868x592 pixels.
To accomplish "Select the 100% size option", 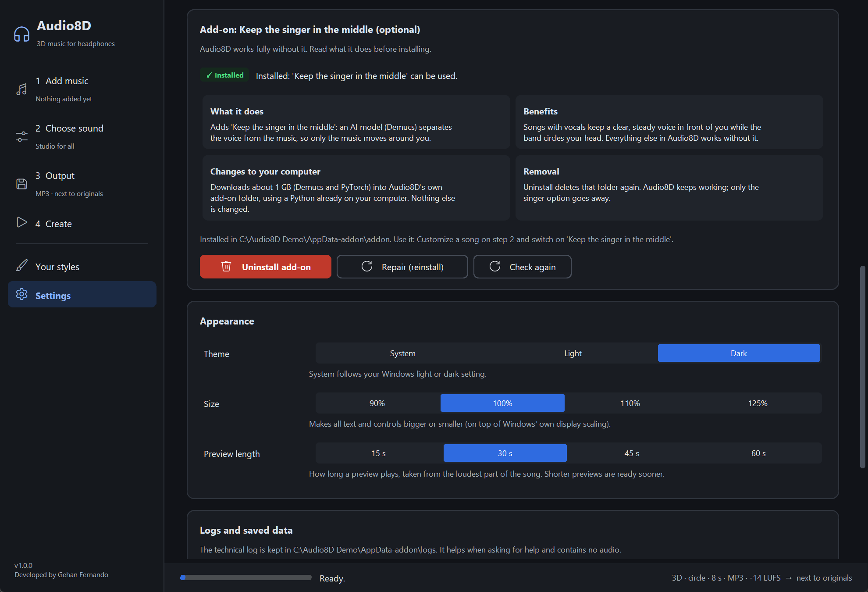I will click(502, 403).
